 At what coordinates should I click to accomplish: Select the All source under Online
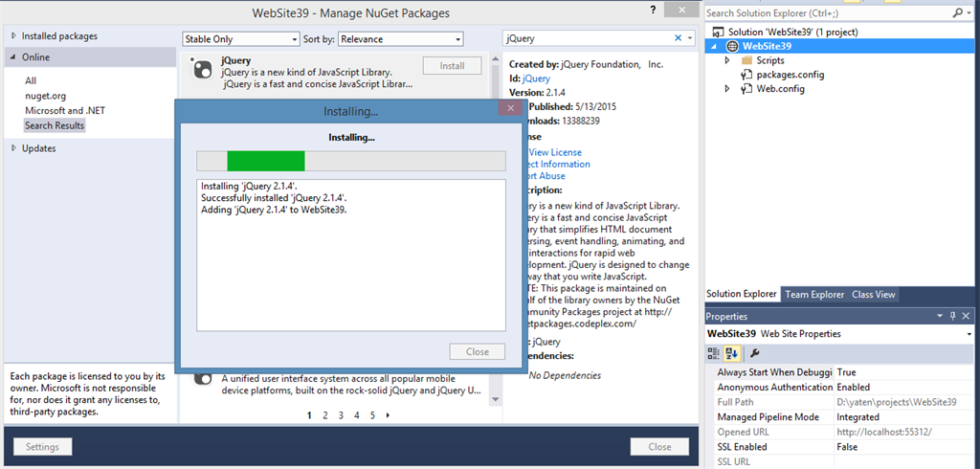click(x=31, y=80)
